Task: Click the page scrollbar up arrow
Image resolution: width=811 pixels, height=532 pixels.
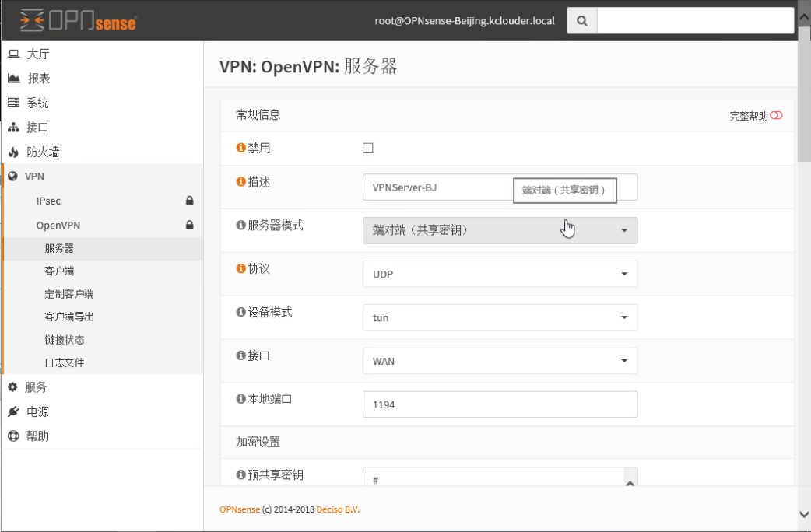Action: [804, 17]
